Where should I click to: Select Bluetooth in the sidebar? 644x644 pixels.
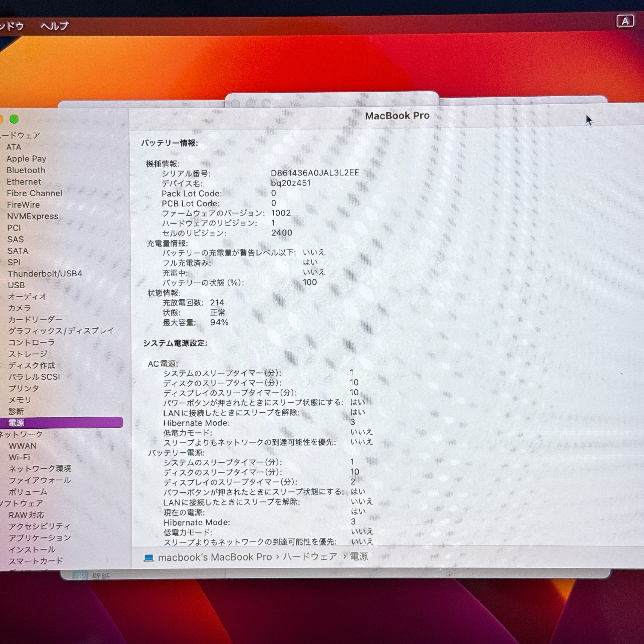(x=26, y=170)
